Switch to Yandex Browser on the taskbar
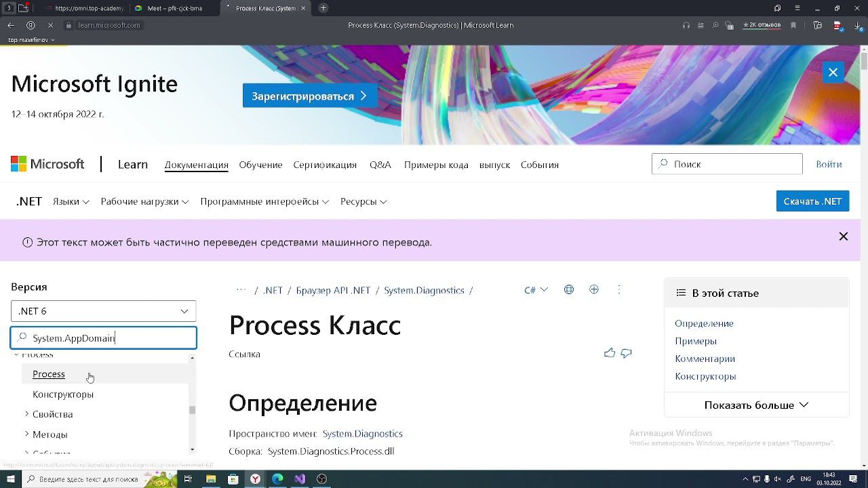 (x=255, y=479)
